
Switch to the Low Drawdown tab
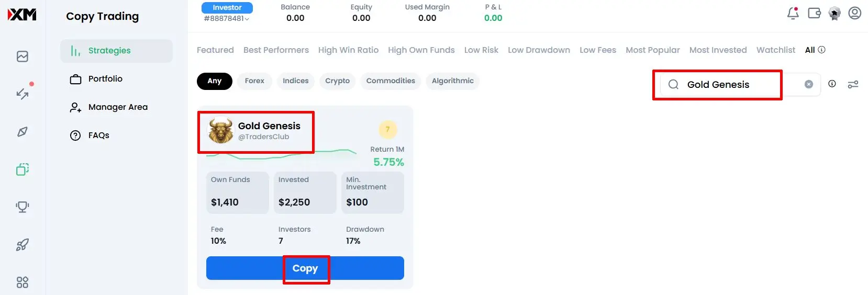pos(539,50)
